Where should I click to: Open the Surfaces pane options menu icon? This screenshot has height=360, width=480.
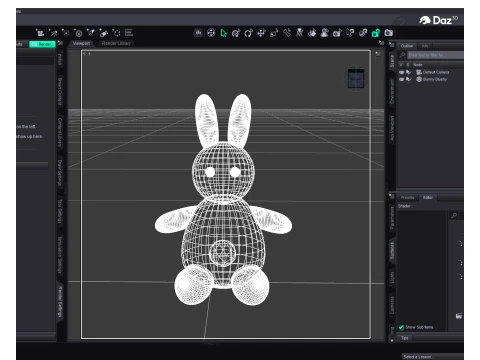pos(392,197)
